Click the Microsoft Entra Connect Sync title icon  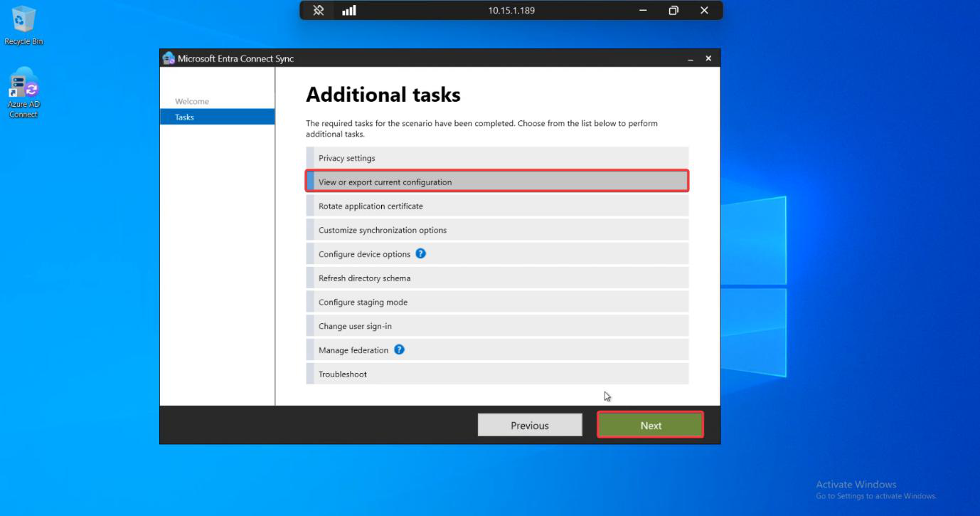(x=169, y=58)
